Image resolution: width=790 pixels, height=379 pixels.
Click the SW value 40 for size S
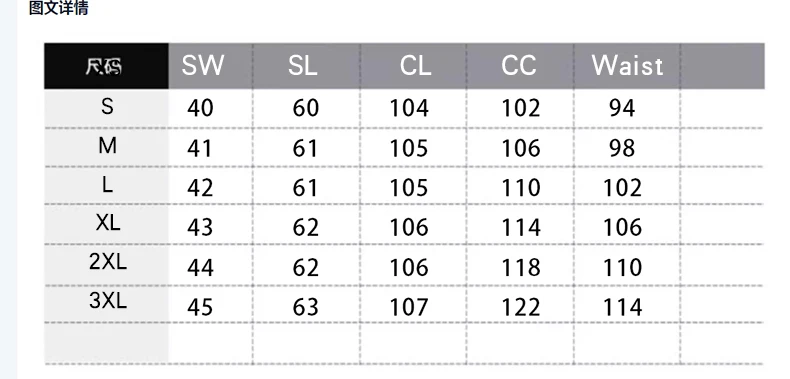(200, 108)
